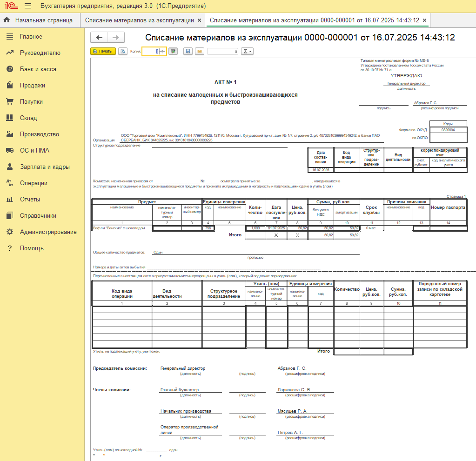Click the Один total quantity text
The width and height of the screenshot is (476, 461).
(x=158, y=252)
